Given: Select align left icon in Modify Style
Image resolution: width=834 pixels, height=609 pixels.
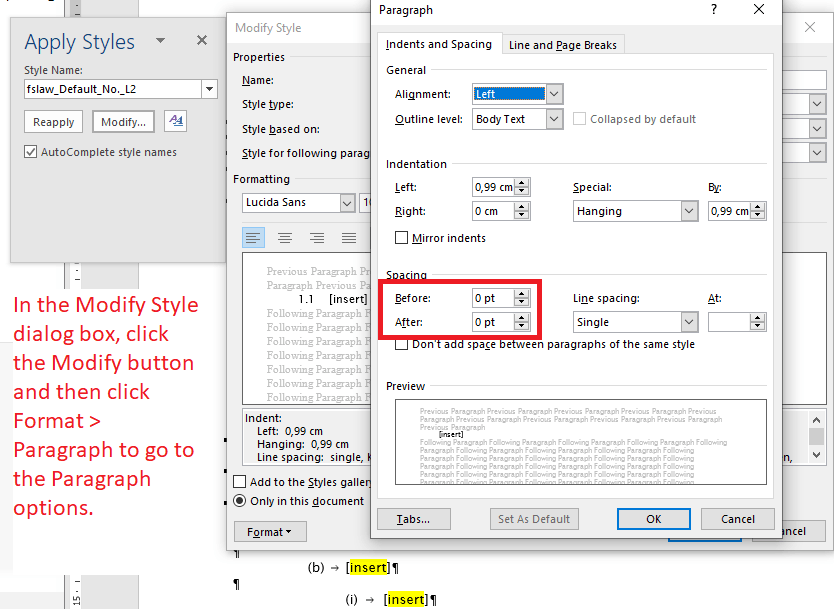Looking at the screenshot, I should pyautogui.click(x=253, y=237).
